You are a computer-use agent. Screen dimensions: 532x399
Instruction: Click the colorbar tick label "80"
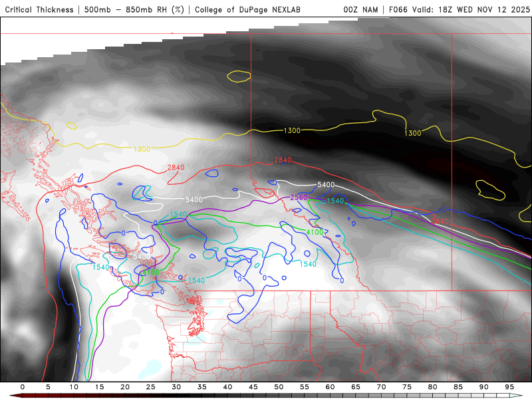(433, 387)
